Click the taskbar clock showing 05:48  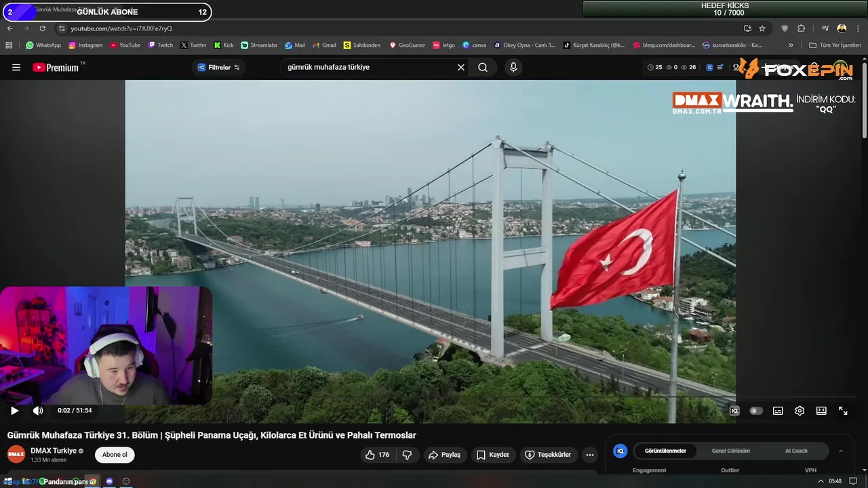pos(835,481)
